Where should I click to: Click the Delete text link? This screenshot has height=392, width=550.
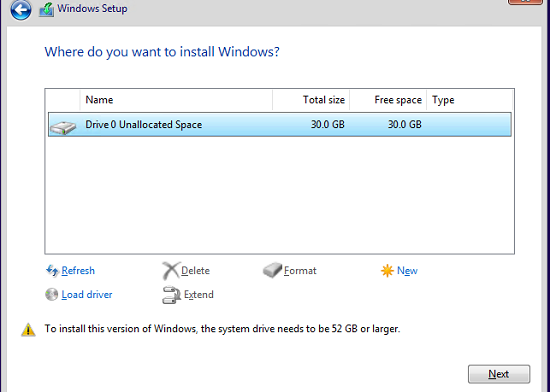click(195, 271)
